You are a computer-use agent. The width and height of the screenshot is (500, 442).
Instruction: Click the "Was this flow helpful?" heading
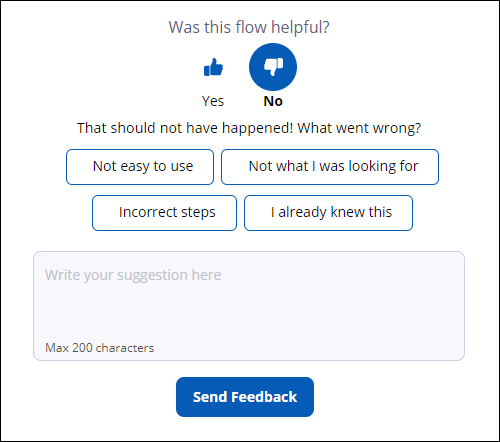pos(249,27)
